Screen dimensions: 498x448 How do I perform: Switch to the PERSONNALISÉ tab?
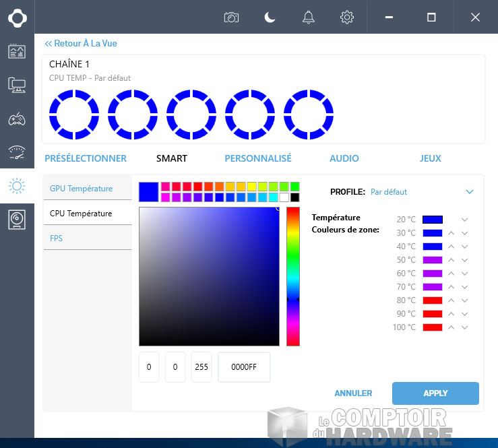(258, 158)
